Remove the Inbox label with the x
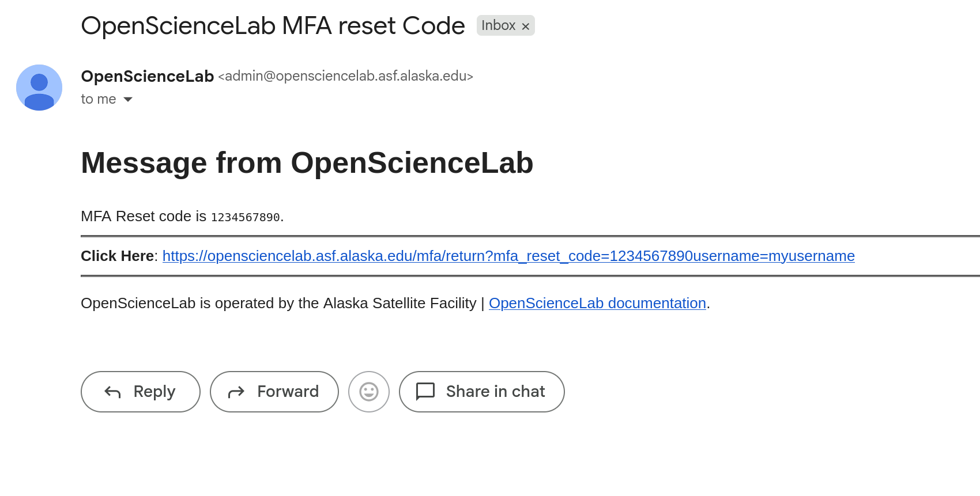Screen dimensions: 980x496 [525, 26]
